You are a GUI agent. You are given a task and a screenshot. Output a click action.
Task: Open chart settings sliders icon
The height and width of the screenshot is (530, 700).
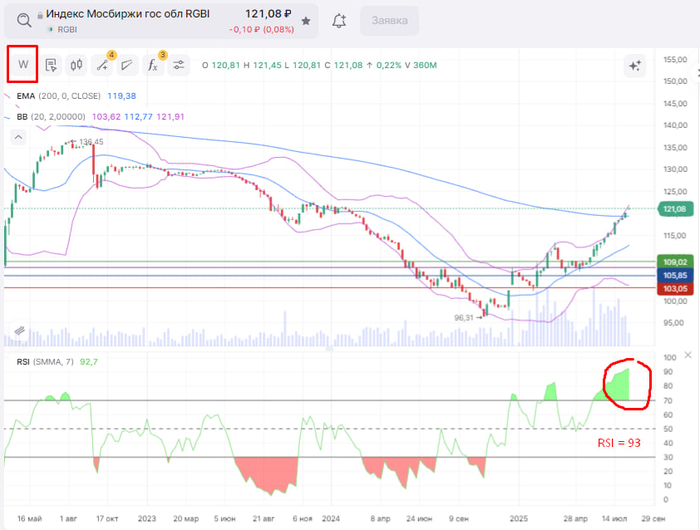pos(179,65)
